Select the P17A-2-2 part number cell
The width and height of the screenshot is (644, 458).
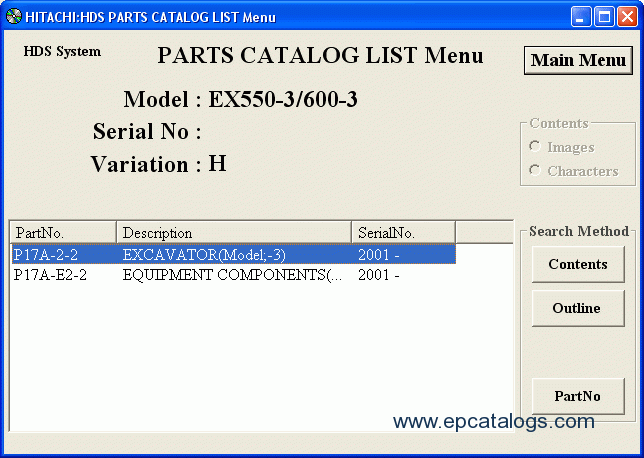tap(46, 255)
